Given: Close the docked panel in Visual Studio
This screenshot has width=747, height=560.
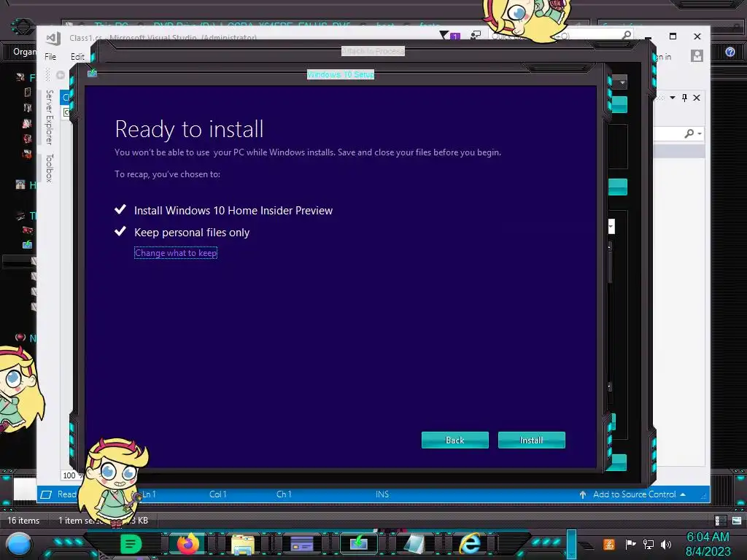Looking at the screenshot, I should (697, 98).
